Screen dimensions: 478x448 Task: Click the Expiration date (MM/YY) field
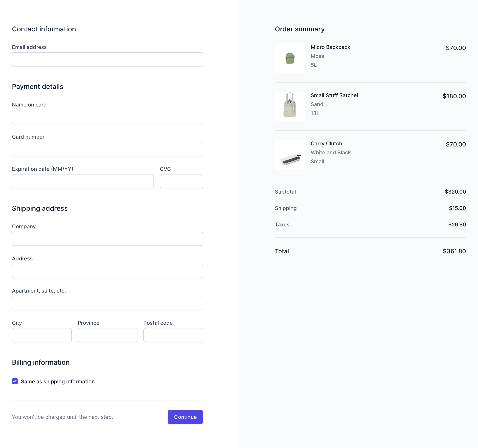tap(83, 181)
